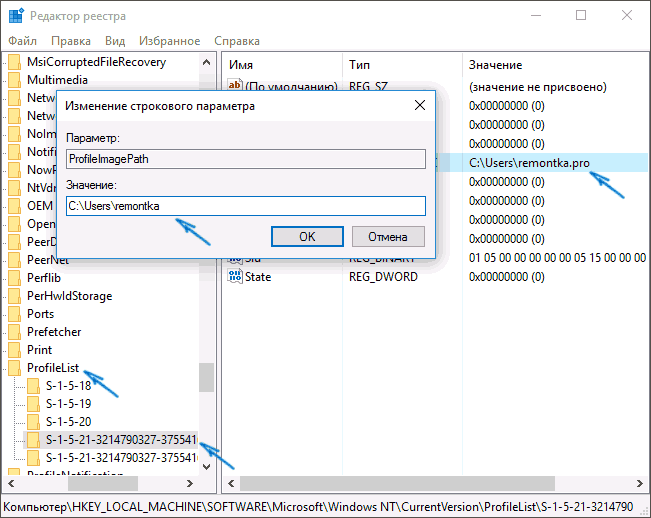
Task: Select the Multimedia folder icon
Action: [15, 80]
